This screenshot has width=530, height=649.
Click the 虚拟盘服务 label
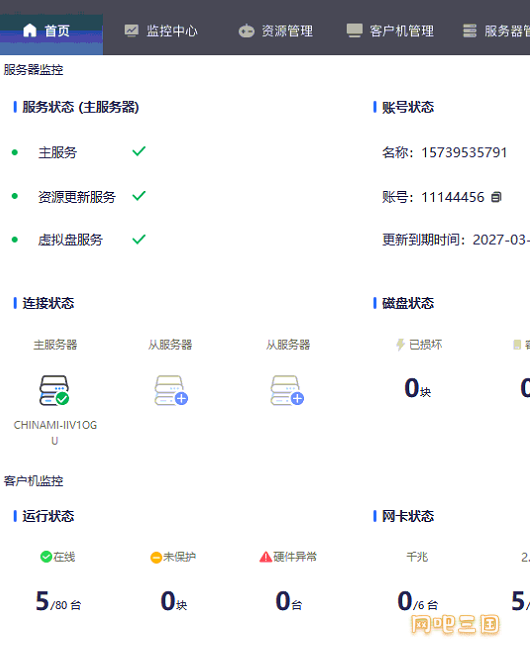click(70, 240)
